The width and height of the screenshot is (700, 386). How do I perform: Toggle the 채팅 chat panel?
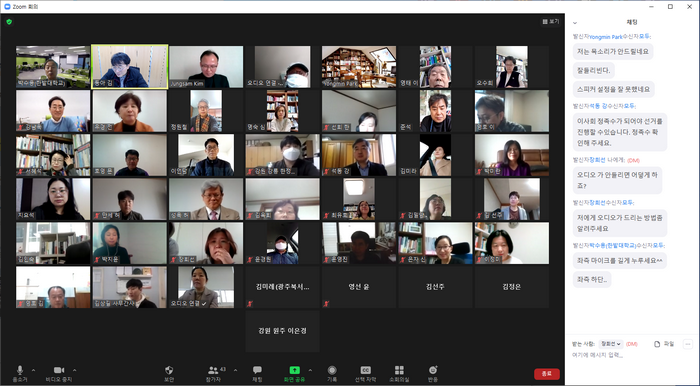(x=257, y=374)
